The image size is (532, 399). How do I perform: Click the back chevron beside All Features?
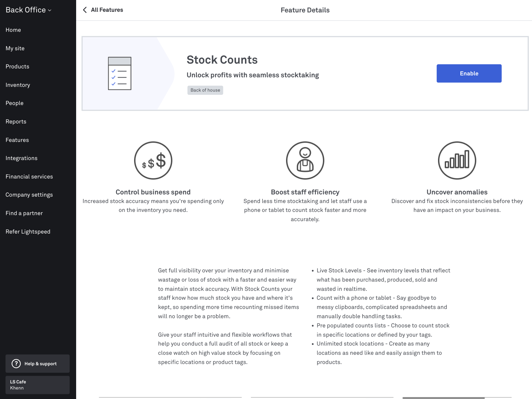(85, 10)
